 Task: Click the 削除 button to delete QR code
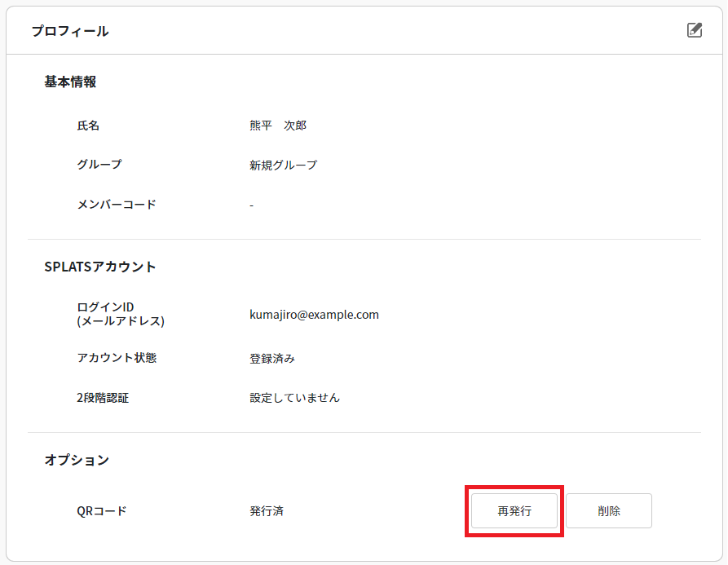tap(609, 510)
